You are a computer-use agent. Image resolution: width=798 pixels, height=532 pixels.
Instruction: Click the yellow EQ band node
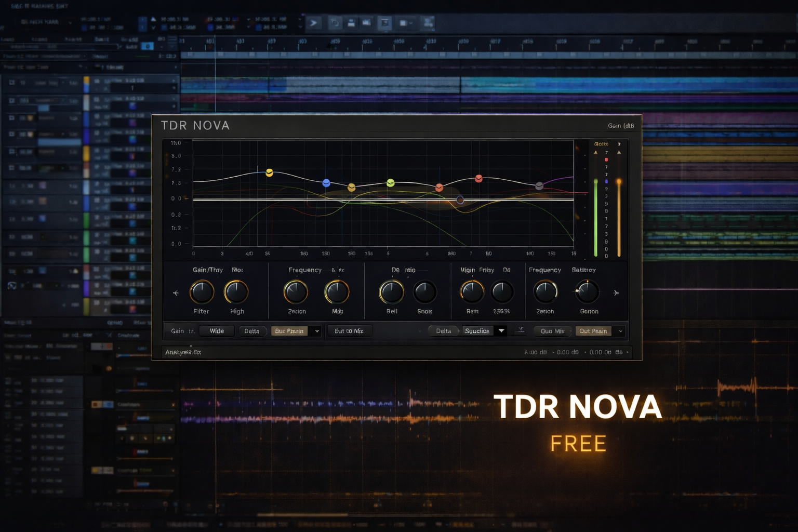269,172
